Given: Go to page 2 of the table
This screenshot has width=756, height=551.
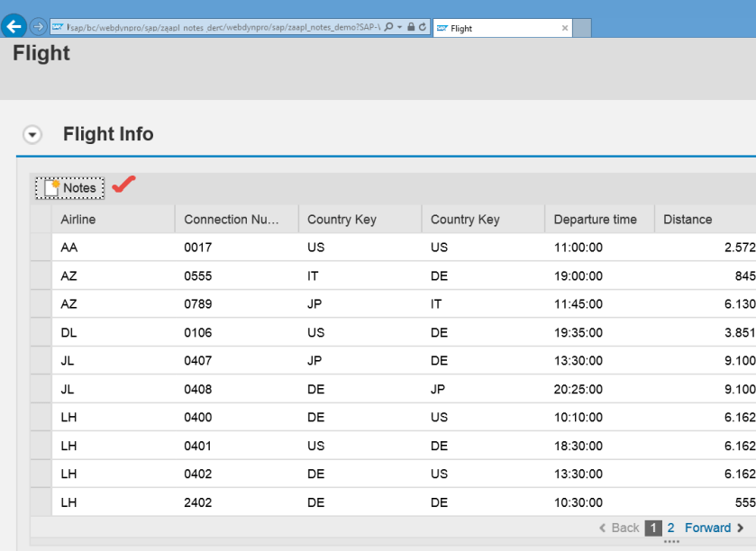Looking at the screenshot, I should click(x=670, y=528).
